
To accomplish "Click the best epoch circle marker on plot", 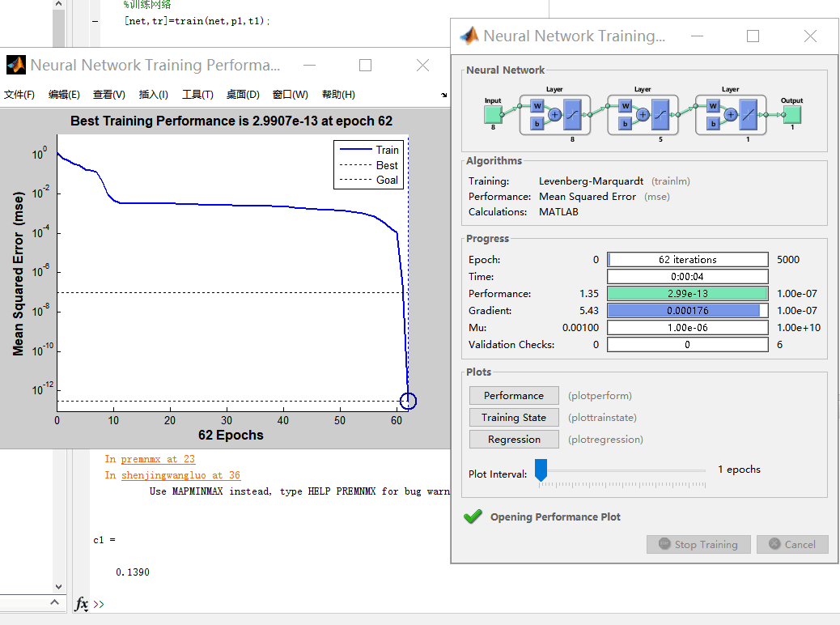I will [408, 401].
